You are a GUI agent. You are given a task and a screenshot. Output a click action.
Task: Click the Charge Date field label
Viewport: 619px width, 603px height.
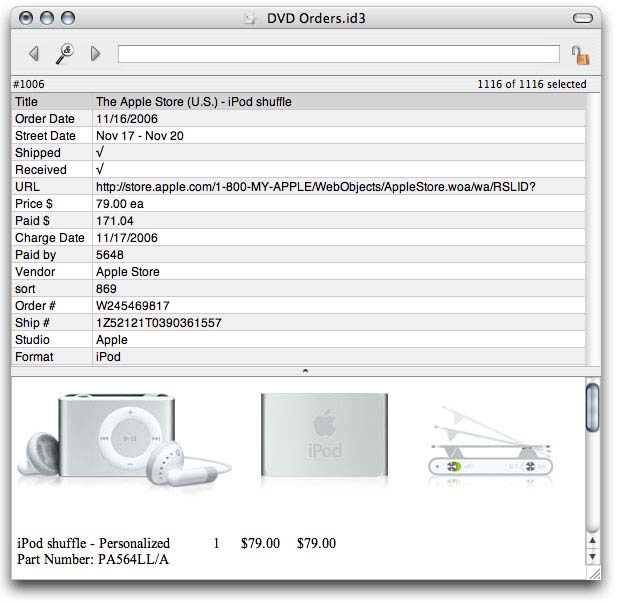tap(50, 238)
